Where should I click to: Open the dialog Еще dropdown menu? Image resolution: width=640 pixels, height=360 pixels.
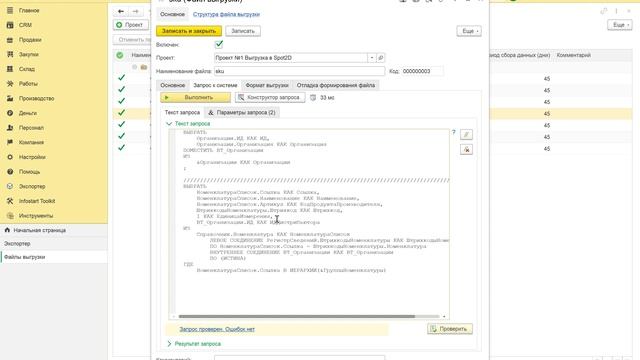point(469,31)
